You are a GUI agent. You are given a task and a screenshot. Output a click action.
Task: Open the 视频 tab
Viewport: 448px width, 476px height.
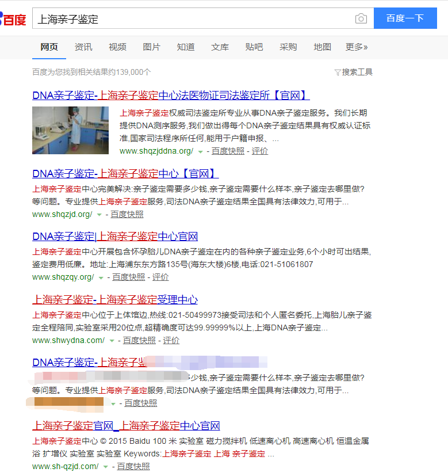[x=117, y=47]
